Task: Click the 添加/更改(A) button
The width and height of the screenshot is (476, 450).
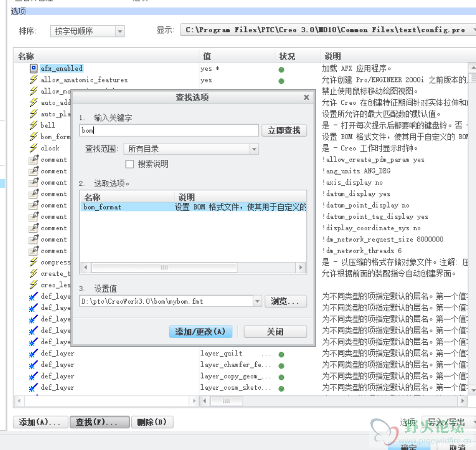Action: [x=201, y=332]
